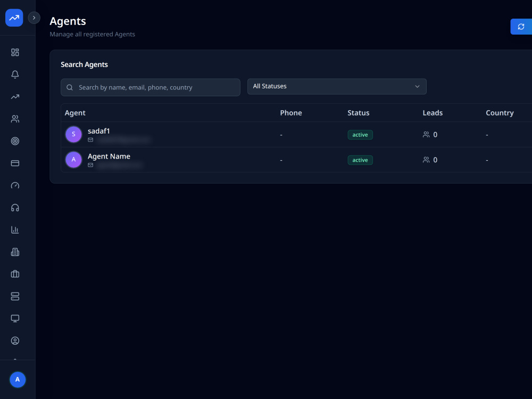Open the headphones support icon in sidebar
The height and width of the screenshot is (399, 532).
[x=15, y=207]
